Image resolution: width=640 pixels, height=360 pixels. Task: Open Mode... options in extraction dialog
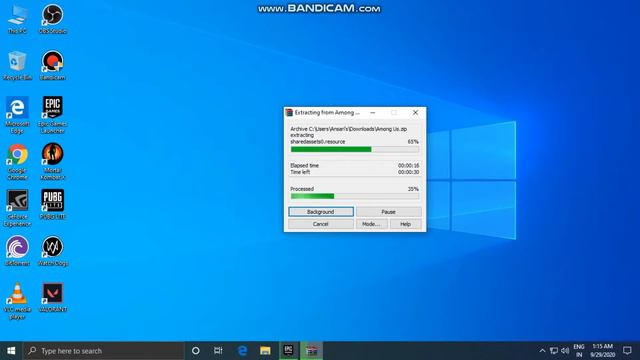[371, 224]
